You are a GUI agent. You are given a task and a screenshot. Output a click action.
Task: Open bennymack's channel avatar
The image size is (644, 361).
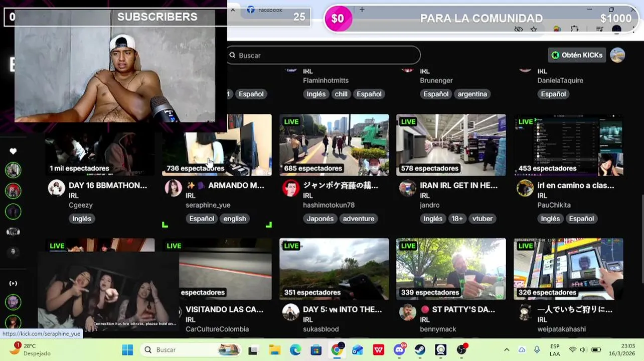[x=407, y=312]
